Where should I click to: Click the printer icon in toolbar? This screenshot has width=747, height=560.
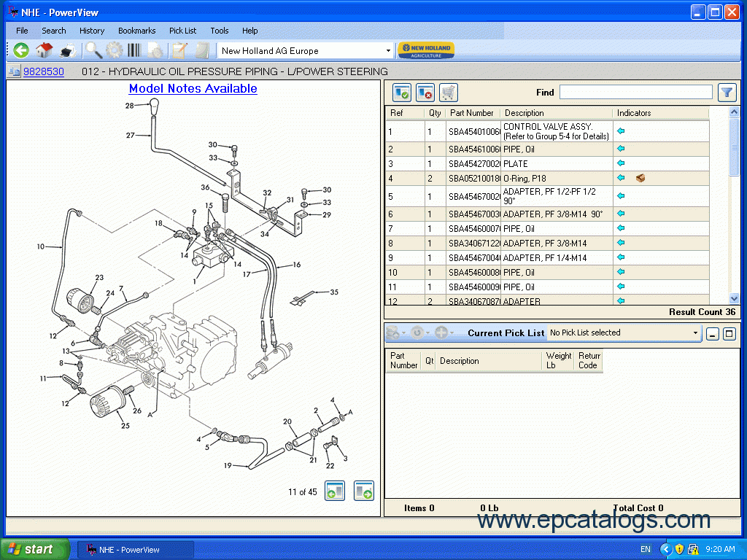67,50
